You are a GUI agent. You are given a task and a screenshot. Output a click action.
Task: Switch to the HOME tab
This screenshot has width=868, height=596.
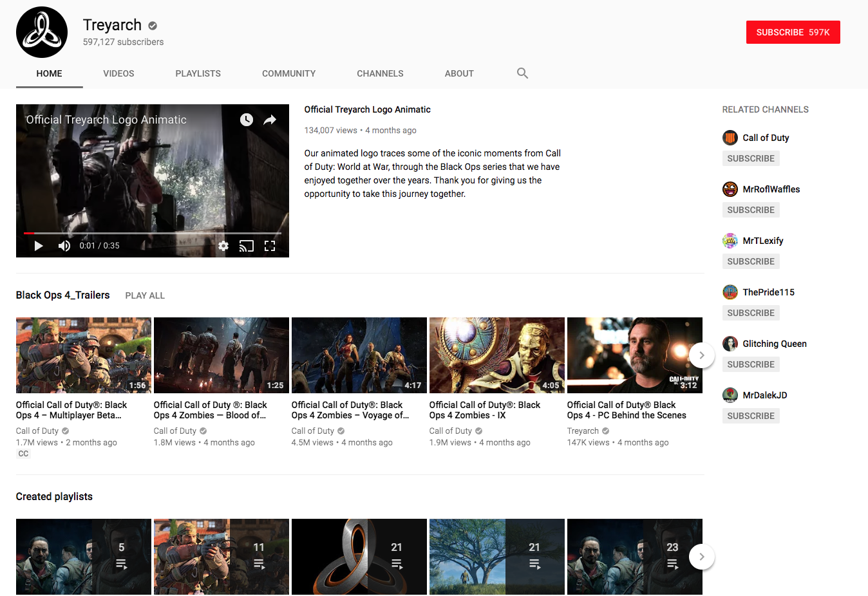tap(50, 73)
